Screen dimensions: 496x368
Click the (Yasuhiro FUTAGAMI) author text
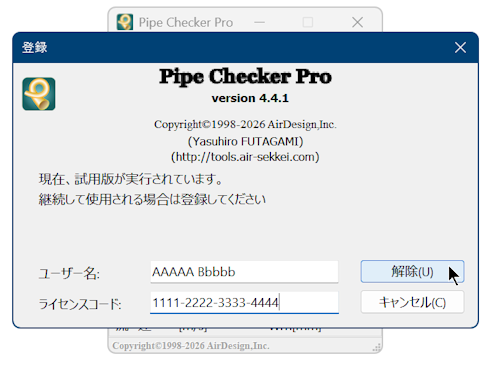tap(245, 141)
